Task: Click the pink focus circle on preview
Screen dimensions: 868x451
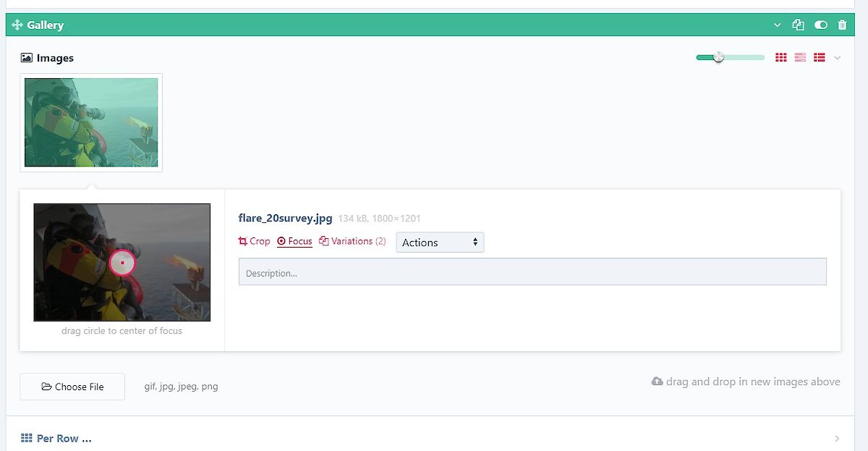Action: pyautogui.click(x=122, y=263)
